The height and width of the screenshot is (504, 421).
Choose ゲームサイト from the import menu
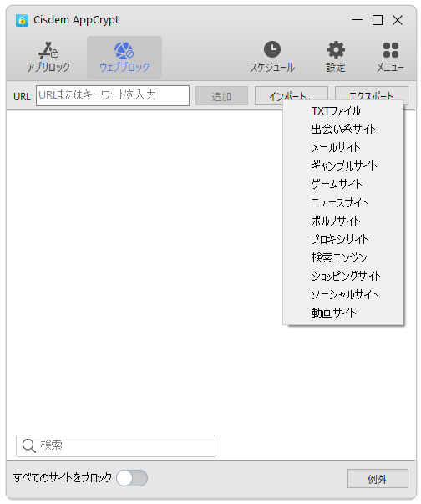tap(343, 184)
